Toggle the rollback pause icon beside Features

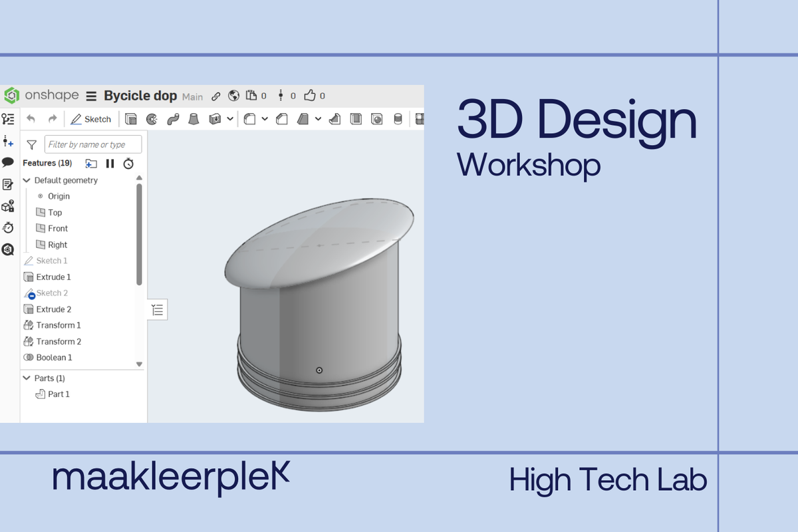110,164
